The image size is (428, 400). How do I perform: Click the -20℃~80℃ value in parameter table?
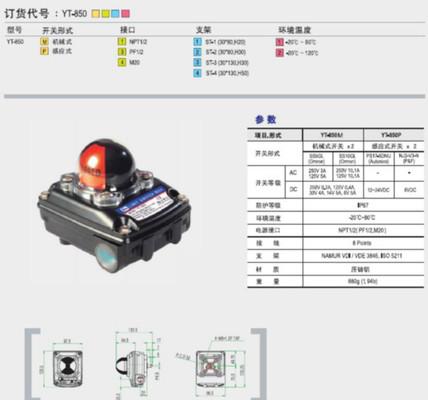363,218
